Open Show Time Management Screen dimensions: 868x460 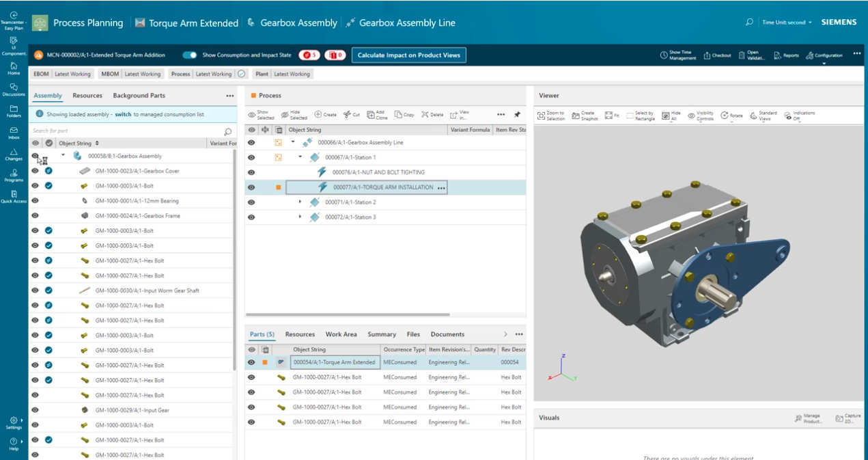[x=678, y=55]
